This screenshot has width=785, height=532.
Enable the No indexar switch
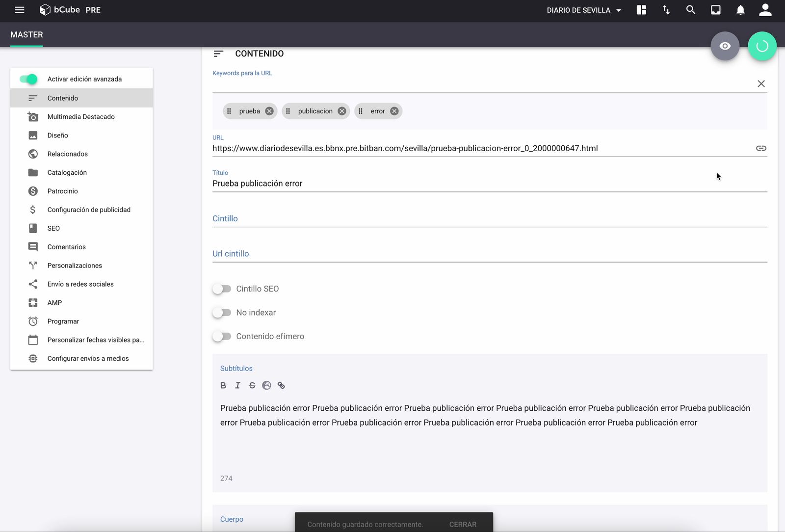click(222, 313)
